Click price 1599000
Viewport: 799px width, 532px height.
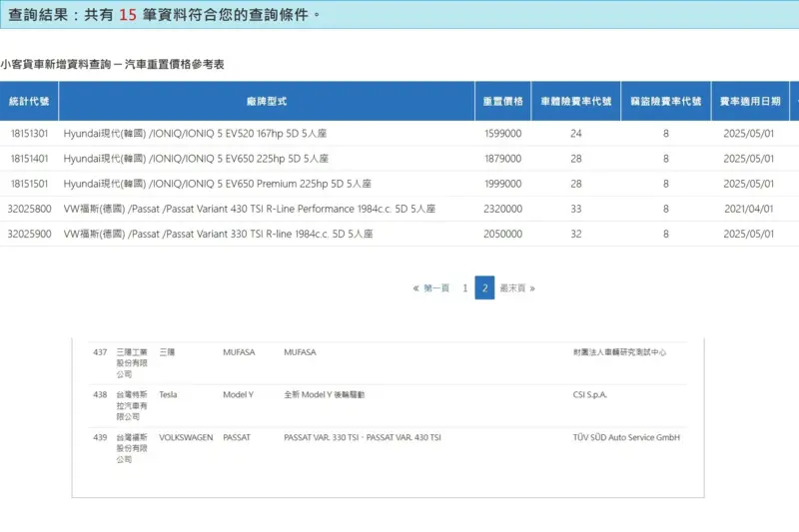point(503,134)
